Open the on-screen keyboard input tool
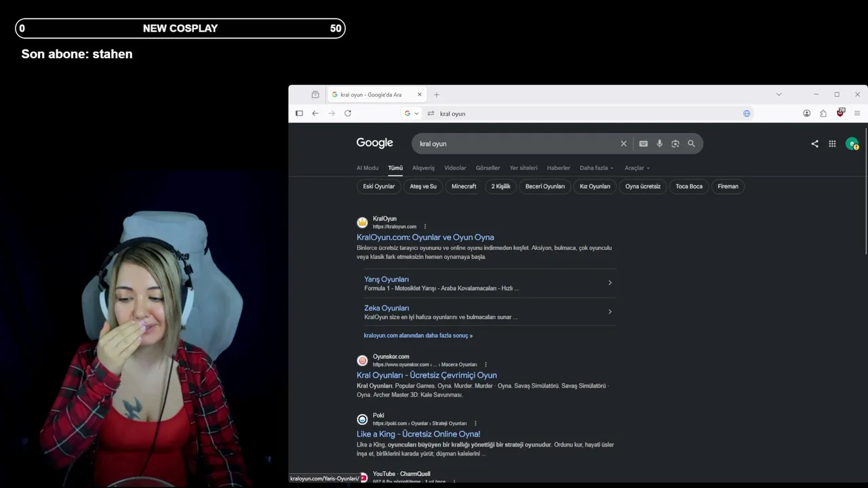Image resolution: width=868 pixels, height=488 pixels. (644, 144)
